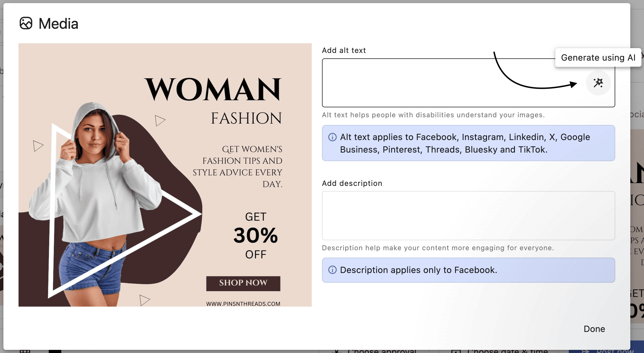Click www.pinsnthreads.com text in the image
The width and height of the screenshot is (644, 353).
click(x=243, y=304)
